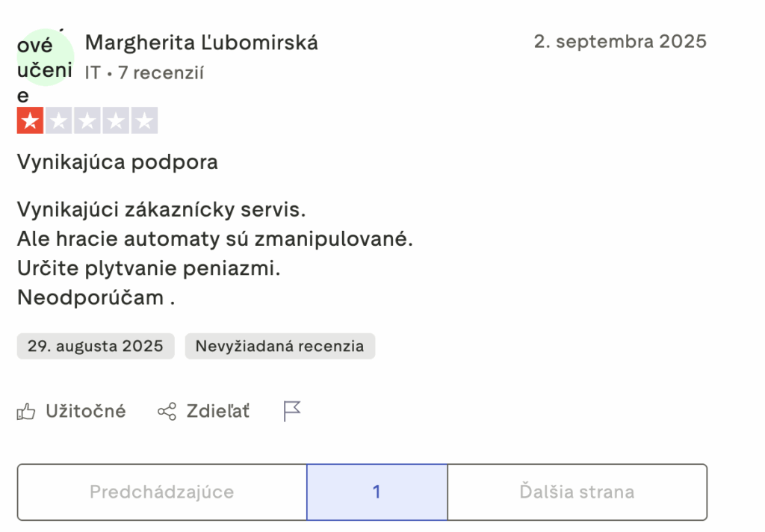
Task: Open the review title "Vynikajúca podpora"
Action: pos(117,162)
